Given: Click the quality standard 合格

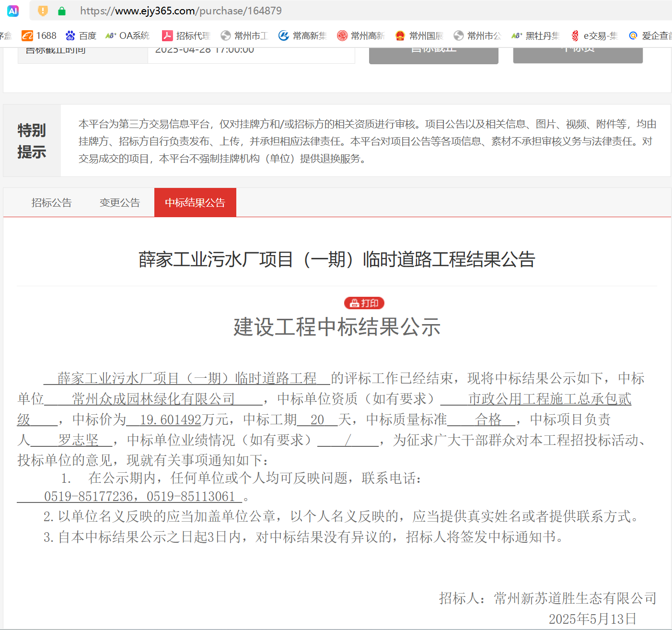Looking at the screenshot, I should [x=488, y=420].
